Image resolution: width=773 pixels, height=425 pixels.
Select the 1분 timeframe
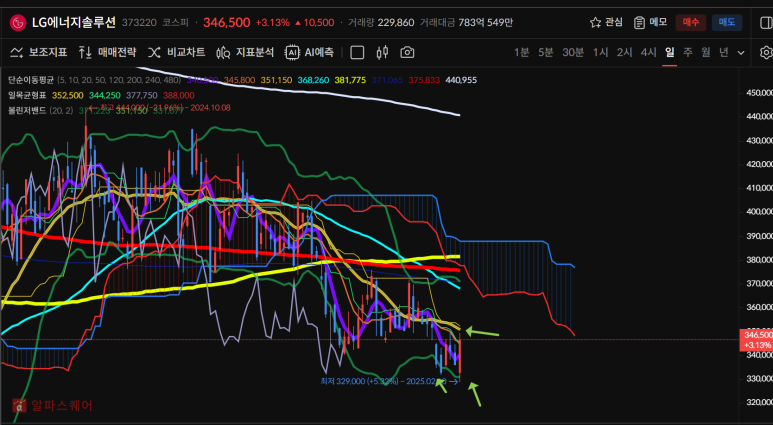522,52
